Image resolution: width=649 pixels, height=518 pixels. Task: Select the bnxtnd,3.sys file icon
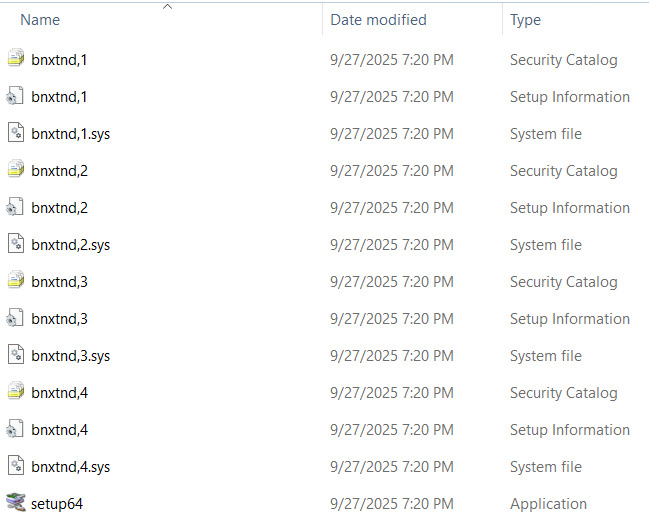coord(15,356)
